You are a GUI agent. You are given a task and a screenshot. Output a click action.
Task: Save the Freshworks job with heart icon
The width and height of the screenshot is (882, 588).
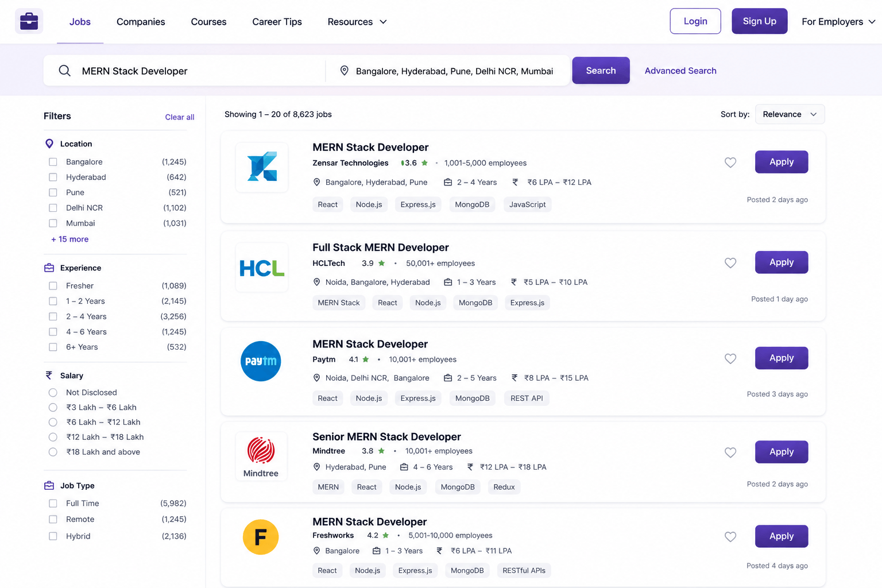point(730,537)
